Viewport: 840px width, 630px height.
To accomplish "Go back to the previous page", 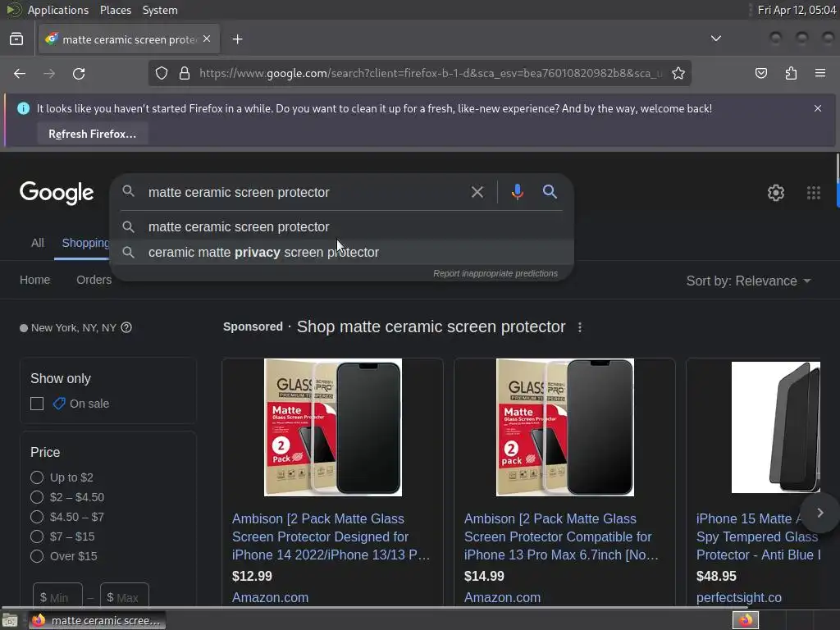I will click(20, 73).
